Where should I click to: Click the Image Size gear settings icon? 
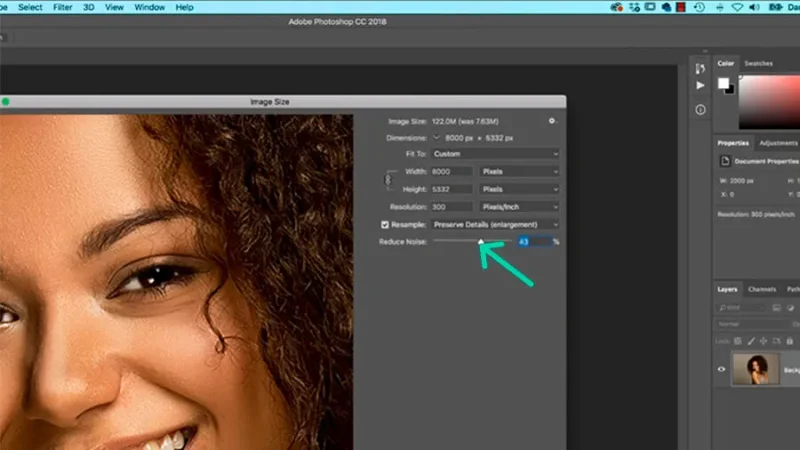pyautogui.click(x=552, y=121)
